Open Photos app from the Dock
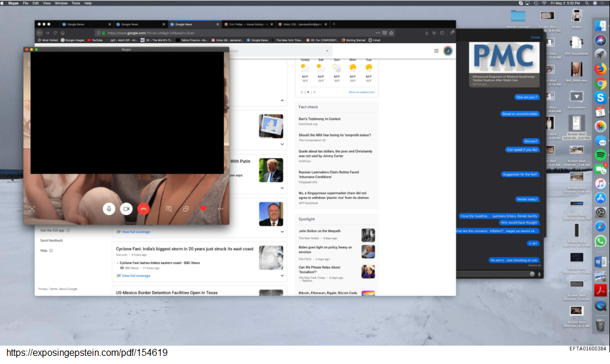Image resolution: width=610 pixels, height=364 pixels. click(x=600, y=126)
